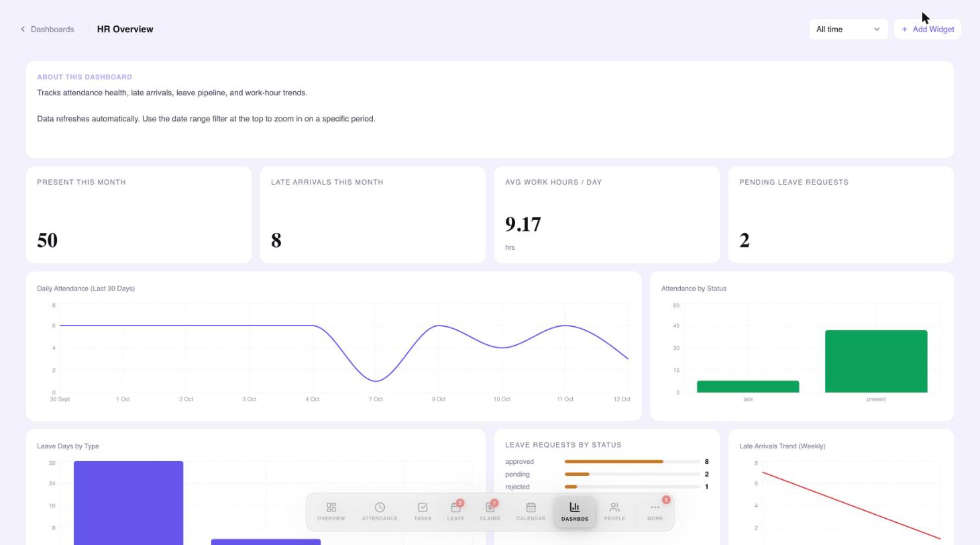The height and width of the screenshot is (545, 980).
Task: Open the All time date range dropdown
Action: tap(848, 29)
